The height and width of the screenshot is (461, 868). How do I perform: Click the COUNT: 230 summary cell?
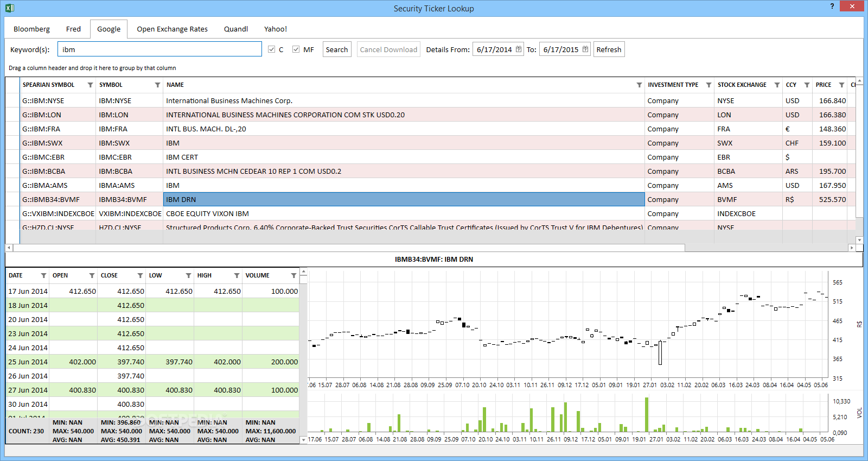tap(26, 431)
